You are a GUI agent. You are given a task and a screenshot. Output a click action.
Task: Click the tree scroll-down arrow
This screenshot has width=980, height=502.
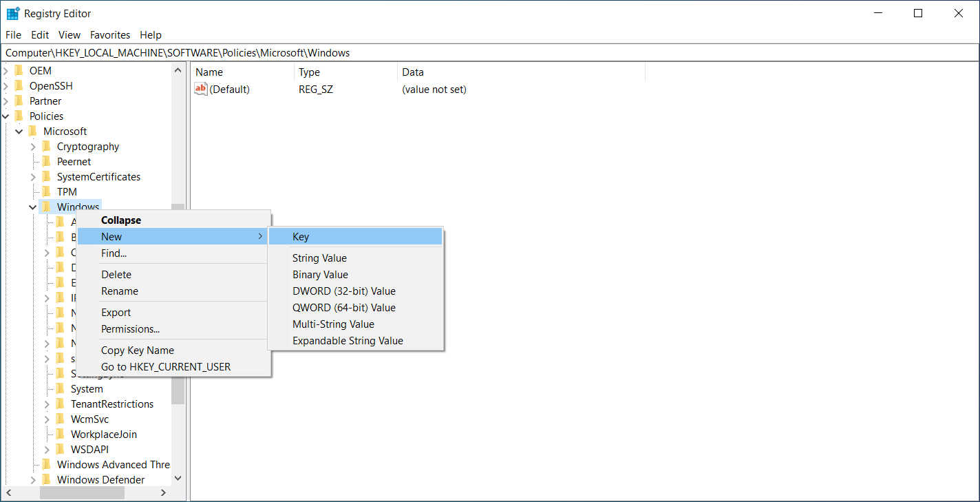(x=178, y=478)
